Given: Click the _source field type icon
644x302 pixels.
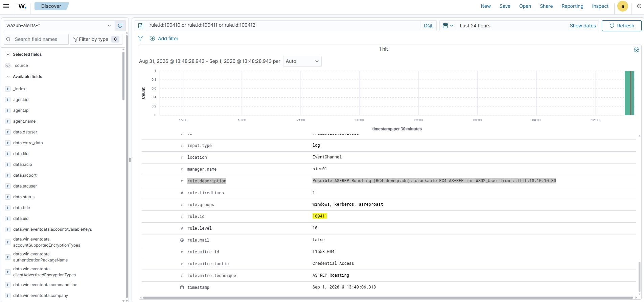Looking at the screenshot, I should 8,66.
